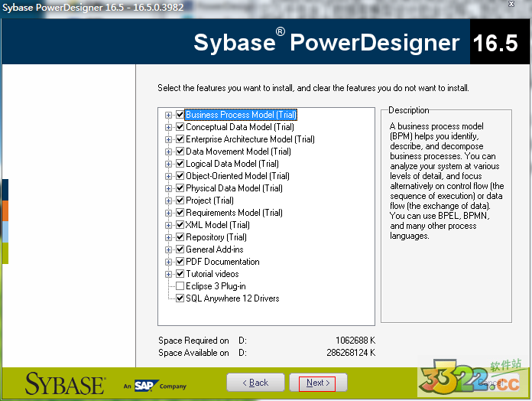Select SQL Anywhere 12 Drivers label
Screen dimensions: 532x401
232,298
